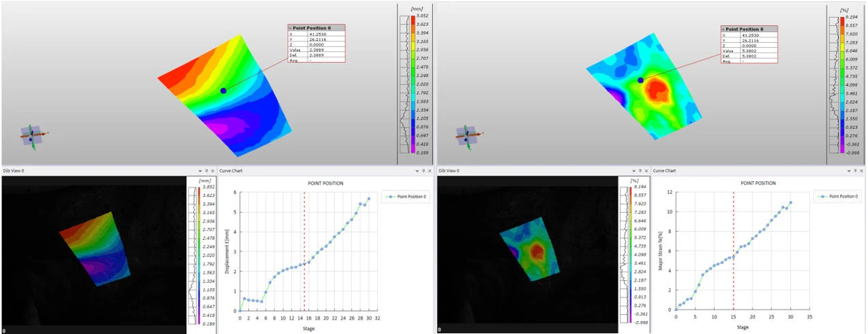Click the coordinate axis gizmo in displacement view
The image size is (868, 334).
pyautogui.click(x=31, y=135)
